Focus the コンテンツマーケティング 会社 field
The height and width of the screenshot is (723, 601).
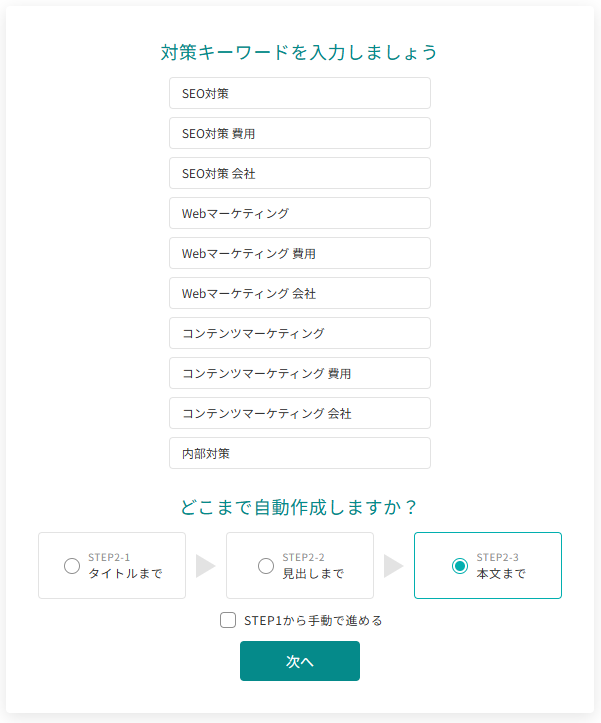pos(300,413)
